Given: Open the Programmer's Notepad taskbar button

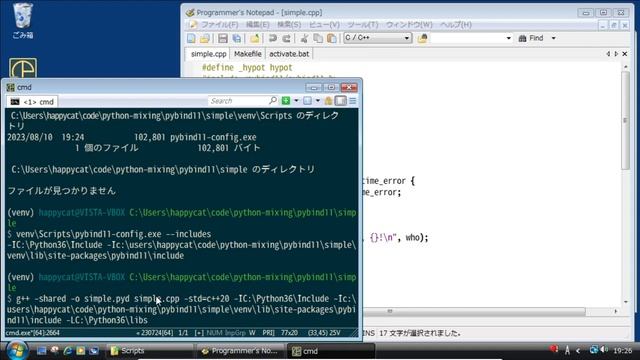Looking at the screenshot, I should tap(240, 351).
